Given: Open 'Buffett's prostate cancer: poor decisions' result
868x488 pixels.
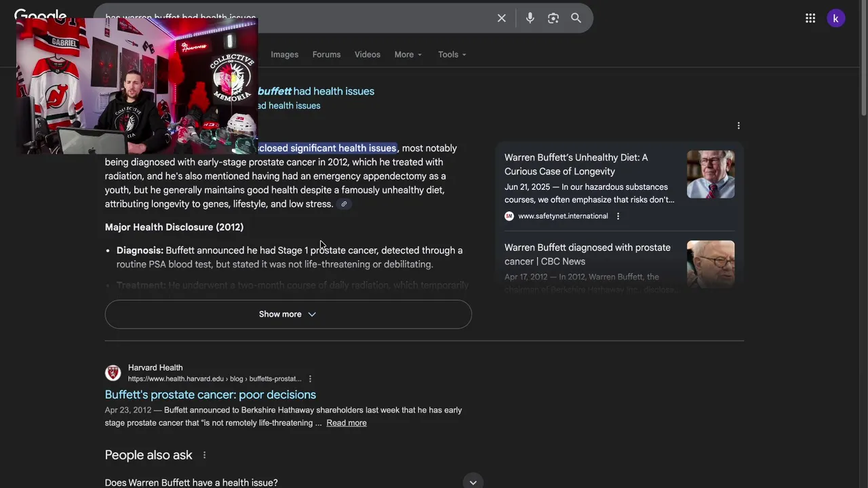Looking at the screenshot, I should point(210,394).
